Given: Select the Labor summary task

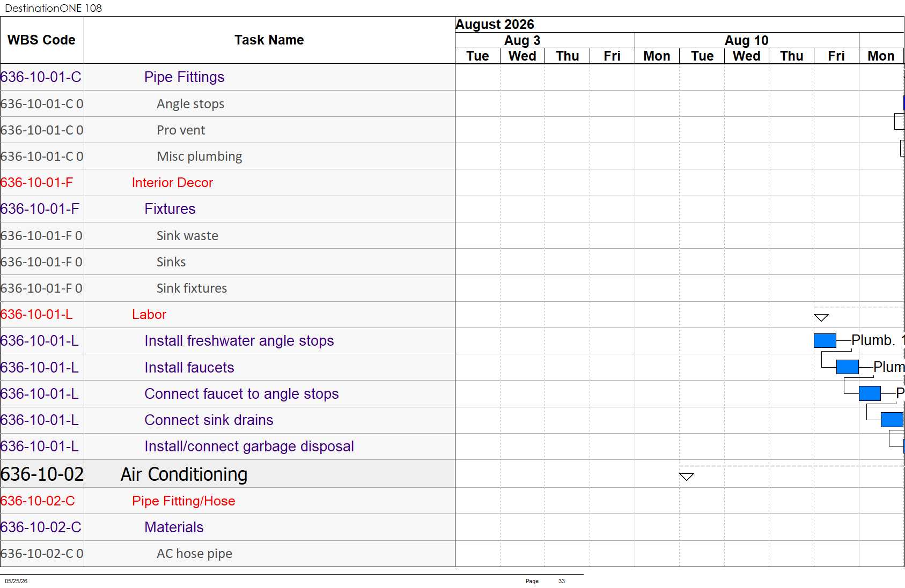Looking at the screenshot, I should (149, 315).
